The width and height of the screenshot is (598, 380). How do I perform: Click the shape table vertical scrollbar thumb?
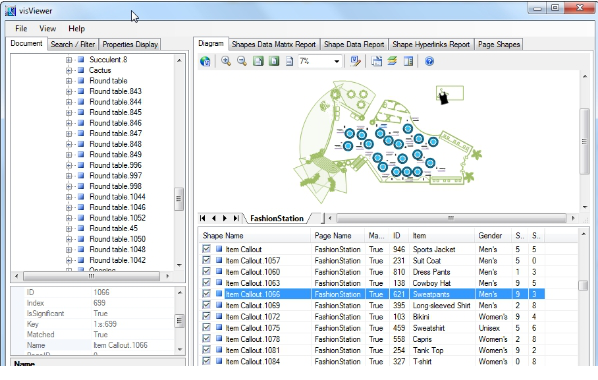coord(583,285)
